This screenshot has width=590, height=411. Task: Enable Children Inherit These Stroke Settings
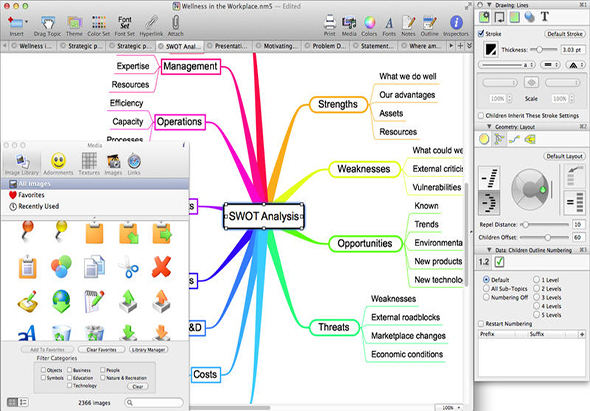[x=481, y=116]
